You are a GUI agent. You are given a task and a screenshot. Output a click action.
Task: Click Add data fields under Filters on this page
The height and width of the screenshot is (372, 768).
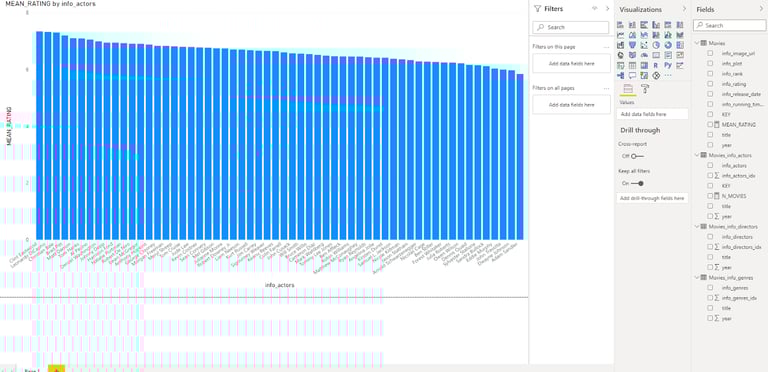click(x=572, y=64)
